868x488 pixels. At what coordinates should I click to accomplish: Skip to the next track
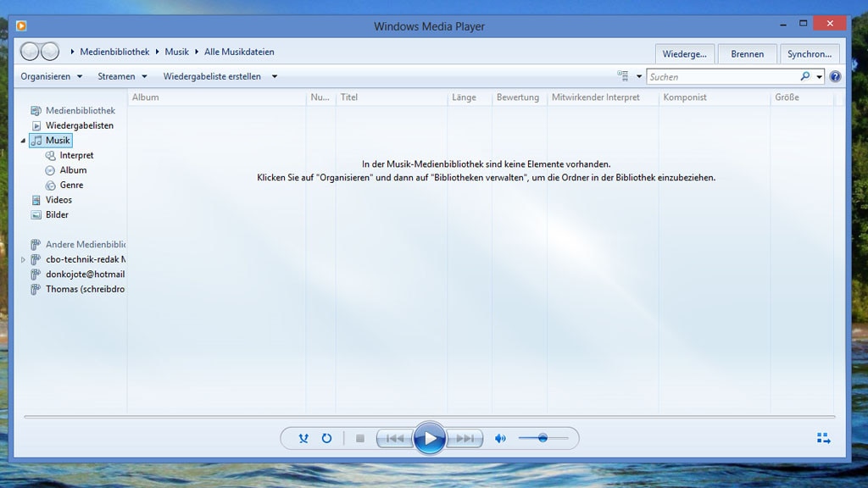(465, 438)
